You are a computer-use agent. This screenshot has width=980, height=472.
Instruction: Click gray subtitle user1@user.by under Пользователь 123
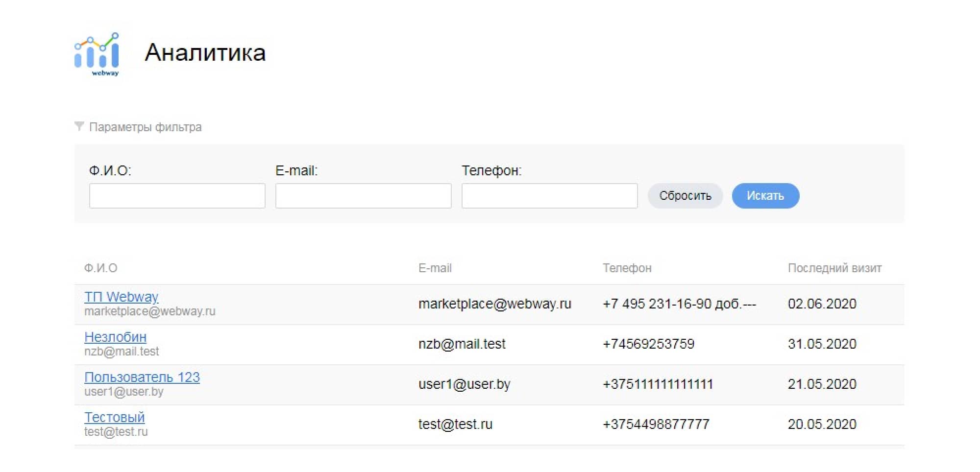(124, 392)
